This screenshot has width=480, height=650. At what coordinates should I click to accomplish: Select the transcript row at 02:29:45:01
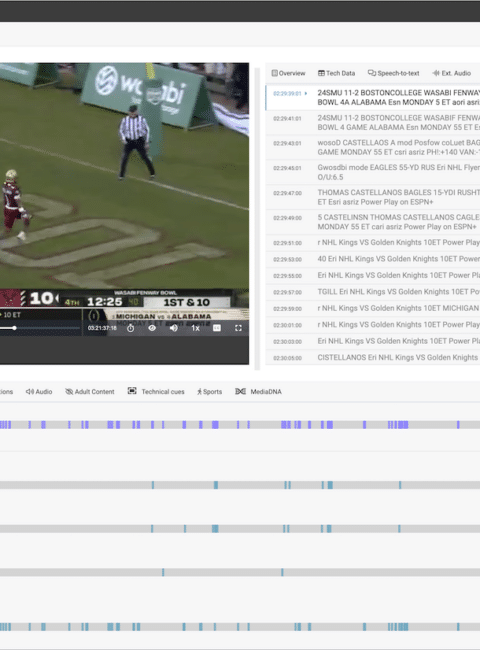point(373,172)
